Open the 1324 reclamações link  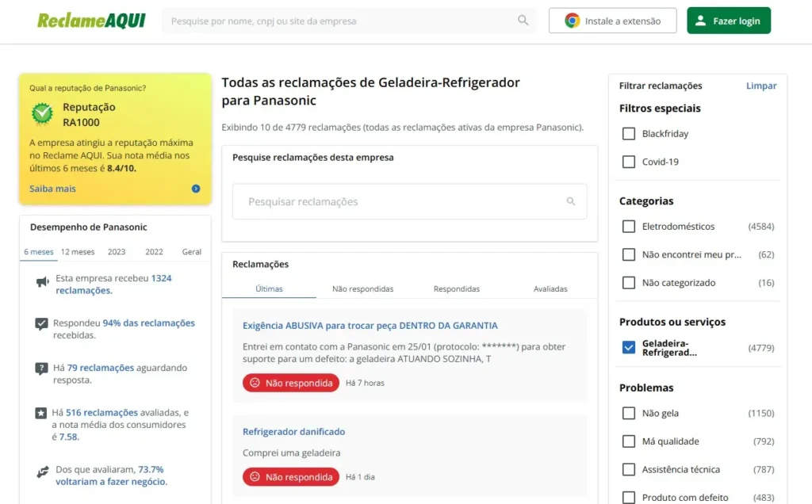click(113, 284)
